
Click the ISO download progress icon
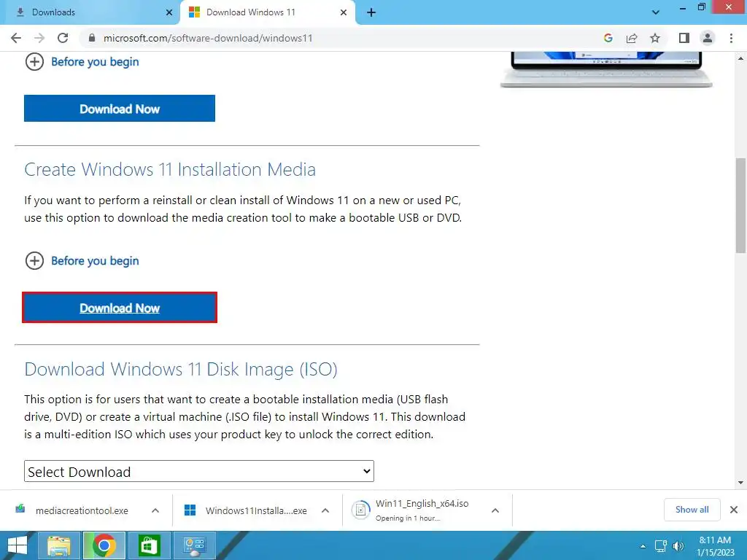click(360, 510)
